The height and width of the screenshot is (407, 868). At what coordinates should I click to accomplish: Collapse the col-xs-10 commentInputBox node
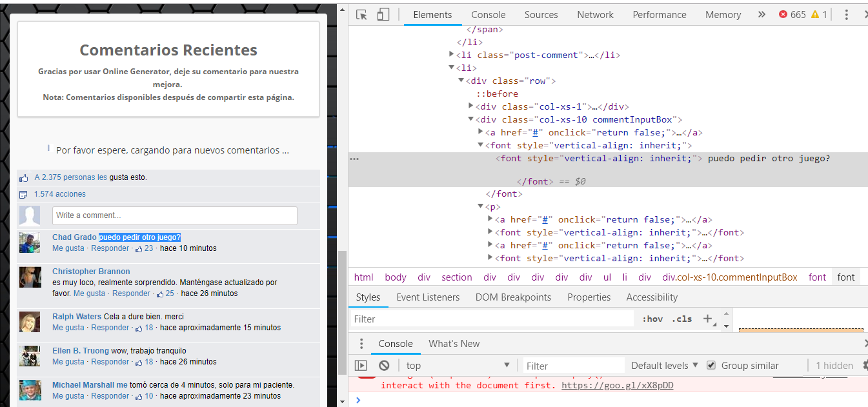point(471,119)
